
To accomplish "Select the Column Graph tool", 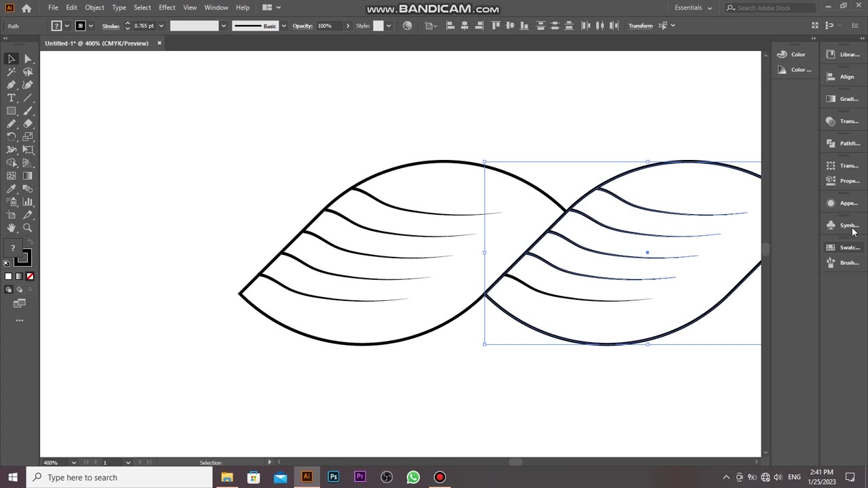I will point(28,202).
